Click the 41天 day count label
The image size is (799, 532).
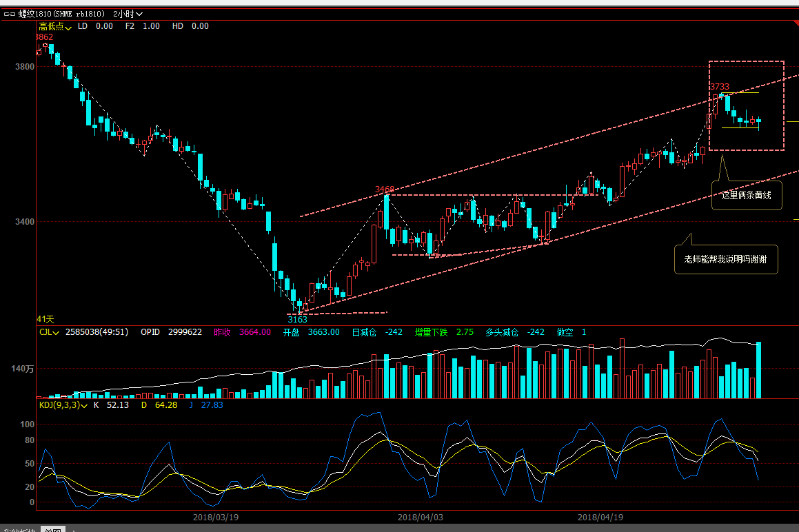coord(45,319)
